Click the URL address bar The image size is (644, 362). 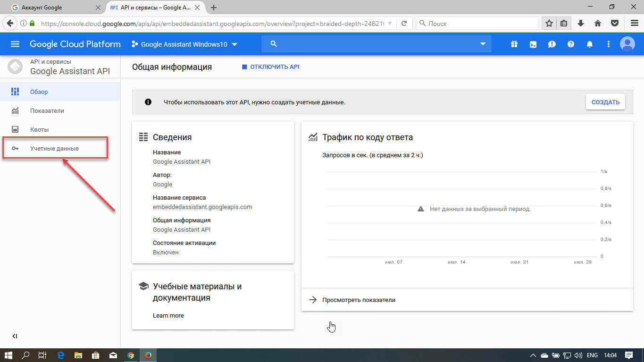click(x=212, y=23)
